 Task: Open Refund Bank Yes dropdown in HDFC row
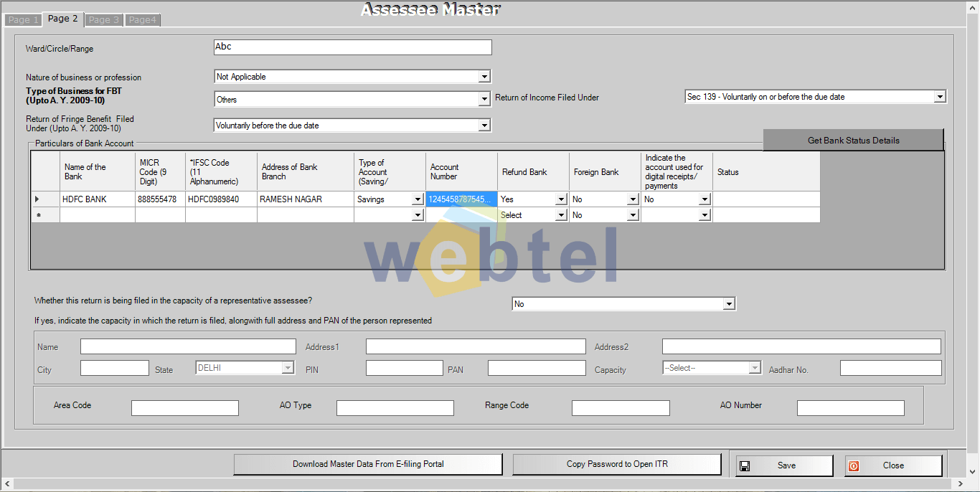561,199
